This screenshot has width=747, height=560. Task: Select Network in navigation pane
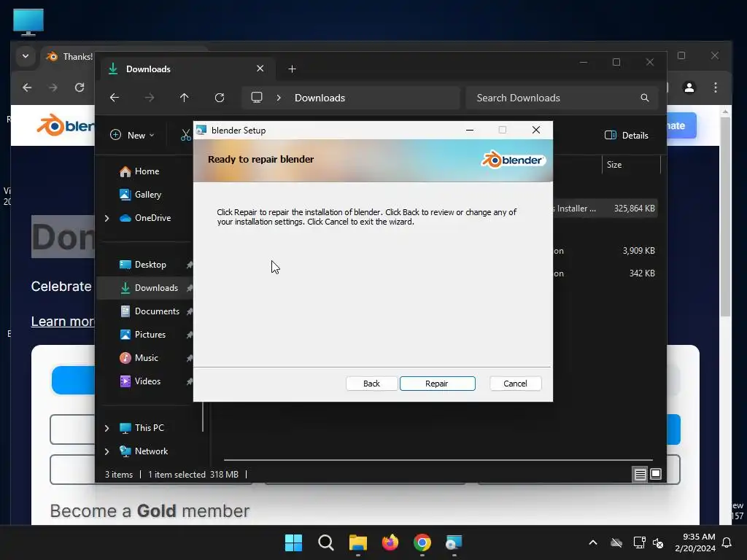click(x=151, y=451)
